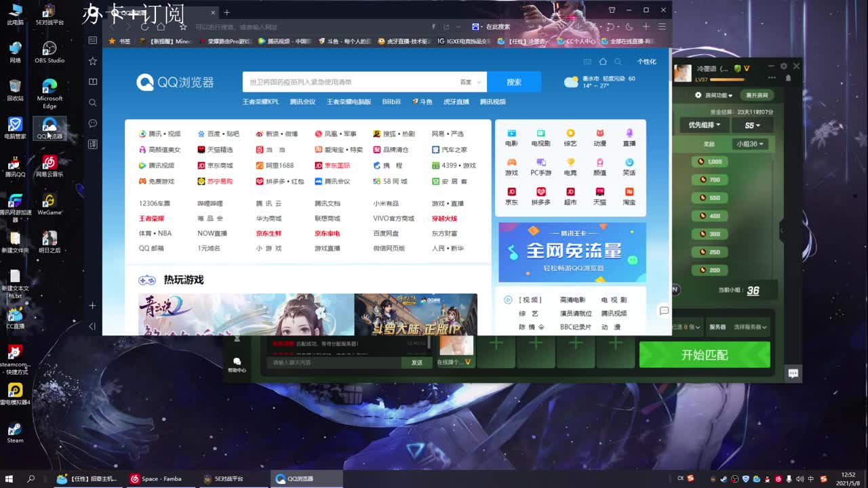868x488 pixels.
Task: Click the 京东 shopping icon in right panel
Action: pyautogui.click(x=511, y=197)
